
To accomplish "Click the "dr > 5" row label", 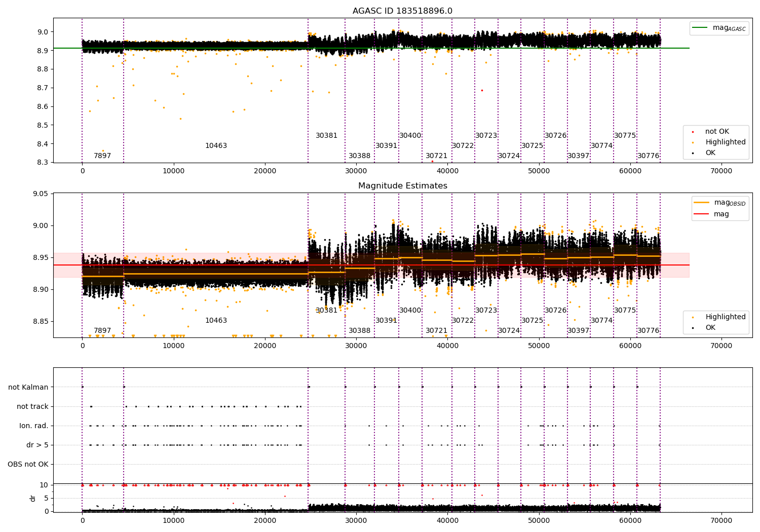I will (x=37, y=445).
